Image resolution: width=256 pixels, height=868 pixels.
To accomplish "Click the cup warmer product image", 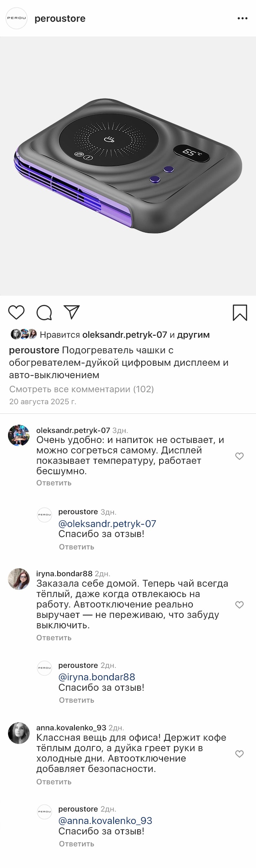I will click(128, 166).
